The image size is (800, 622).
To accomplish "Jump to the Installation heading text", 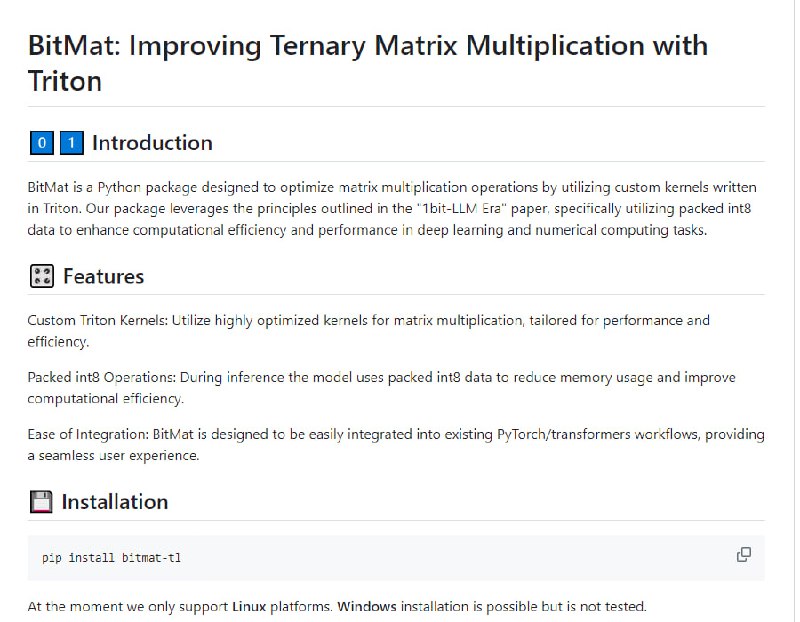I will pos(114,502).
